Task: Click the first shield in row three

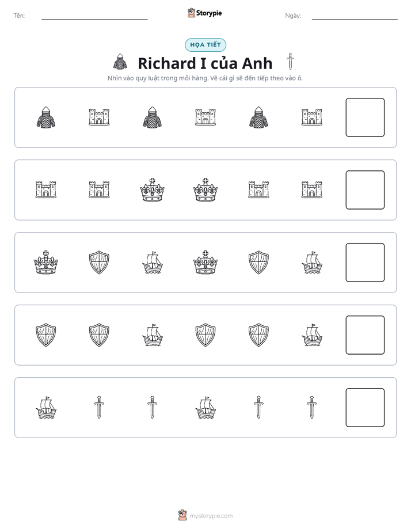Action: (99, 263)
